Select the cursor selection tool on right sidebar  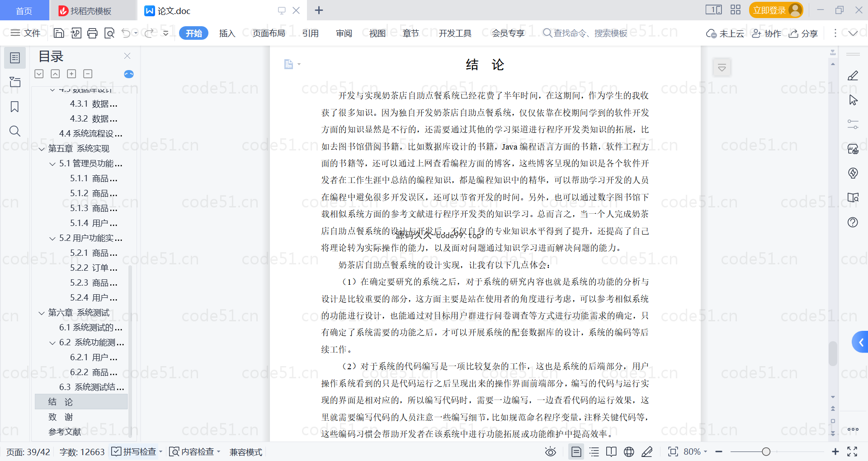(853, 100)
